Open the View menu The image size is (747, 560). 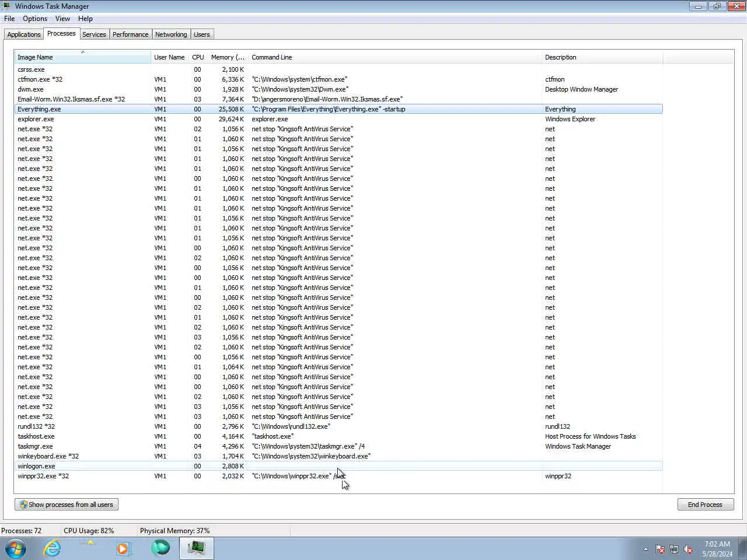click(x=62, y=19)
